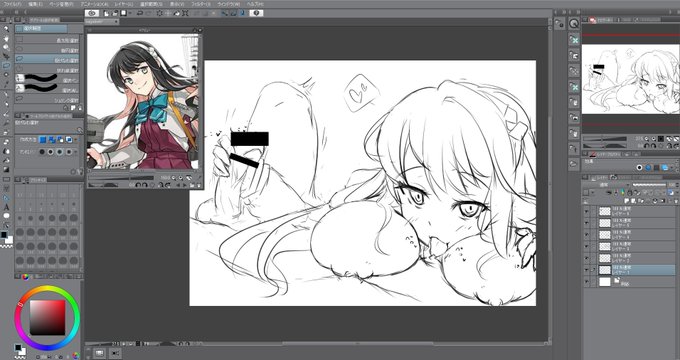Viewport: 680px width, 360px height.
Task: Hide the selected layer レイヤー1
Action: (x=587, y=270)
